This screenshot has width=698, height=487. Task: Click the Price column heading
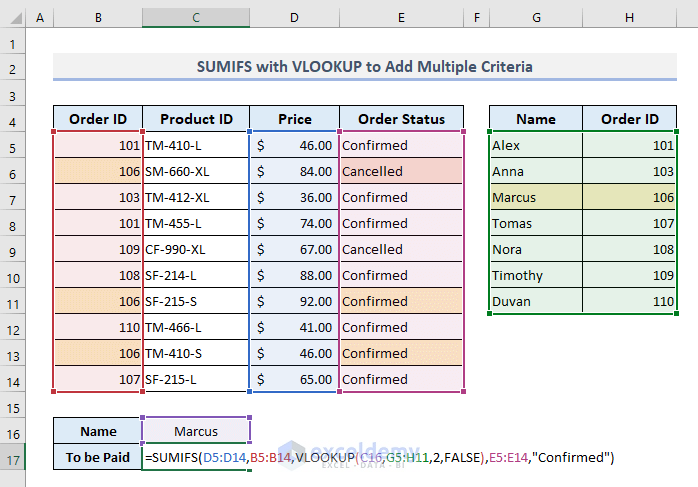click(294, 119)
